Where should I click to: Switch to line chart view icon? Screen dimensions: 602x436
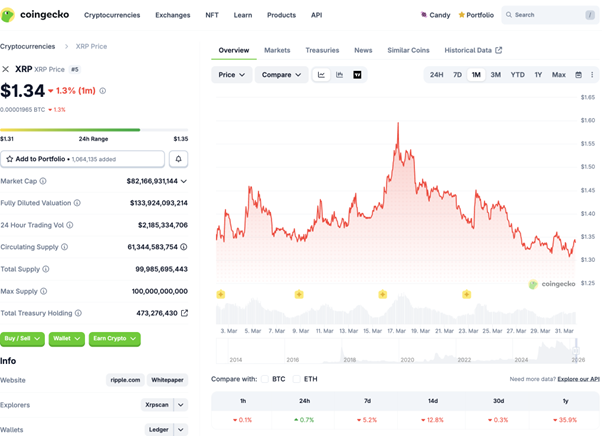tap(322, 75)
